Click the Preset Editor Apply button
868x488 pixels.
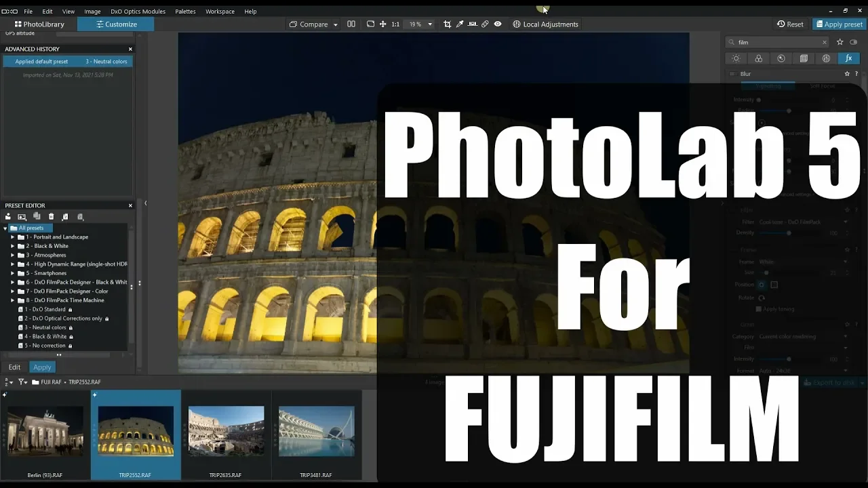(x=42, y=367)
